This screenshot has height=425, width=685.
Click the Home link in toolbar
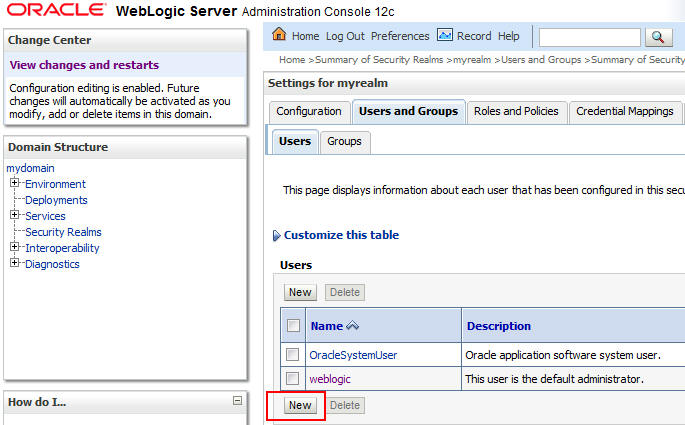click(305, 36)
